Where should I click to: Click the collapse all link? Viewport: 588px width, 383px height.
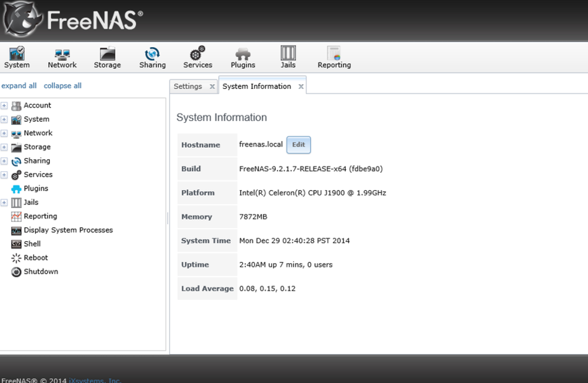click(63, 85)
